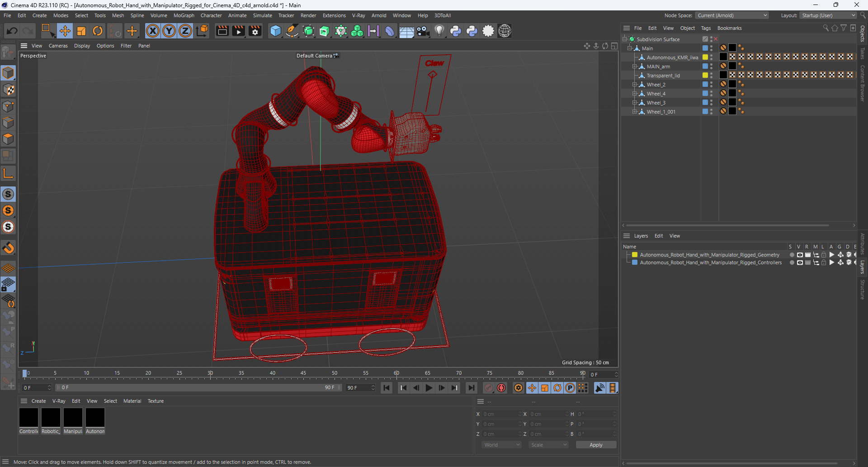Click yellow layer color of Autonomous_KMR_iiwa
868x467 pixels.
click(705, 57)
